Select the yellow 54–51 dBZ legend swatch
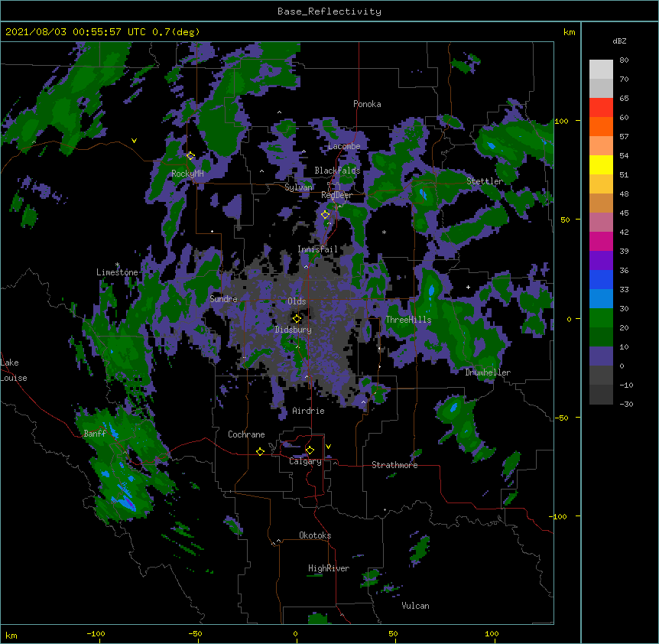Screen dimensions: 659x644 click(601, 164)
